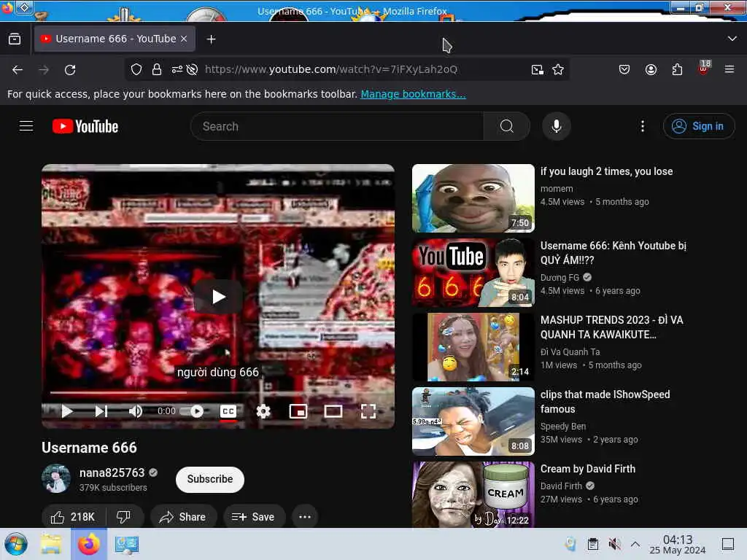Open file explorer from taskbar

pos(51,544)
